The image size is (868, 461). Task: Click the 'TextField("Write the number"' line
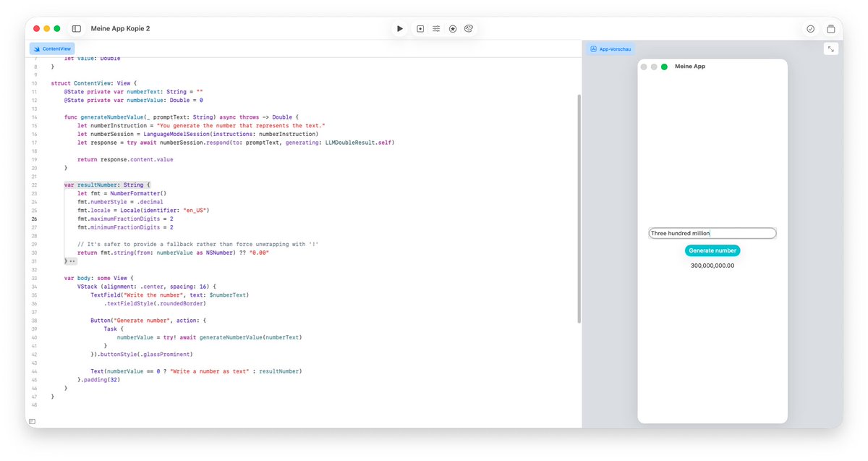[x=169, y=295]
